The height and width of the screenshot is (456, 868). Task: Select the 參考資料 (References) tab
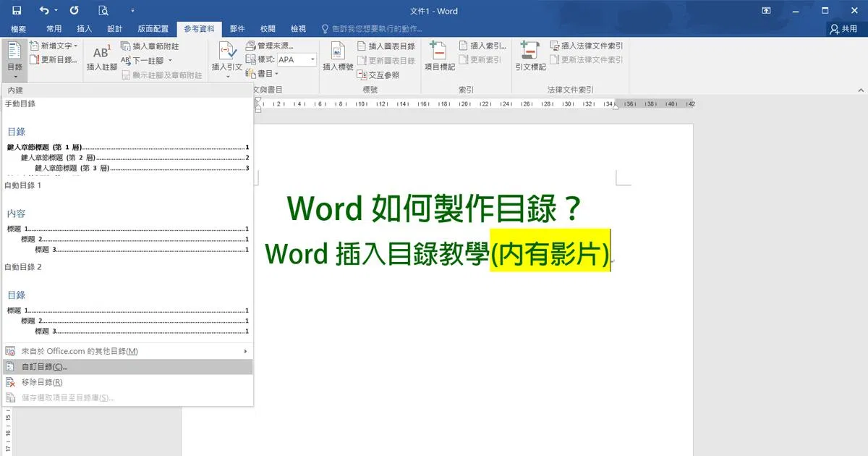coord(198,29)
